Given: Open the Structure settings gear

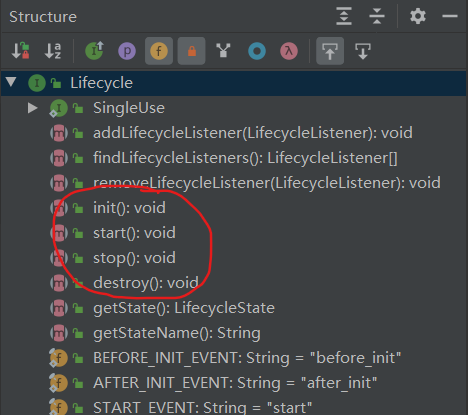Looking at the screenshot, I should 418,16.
